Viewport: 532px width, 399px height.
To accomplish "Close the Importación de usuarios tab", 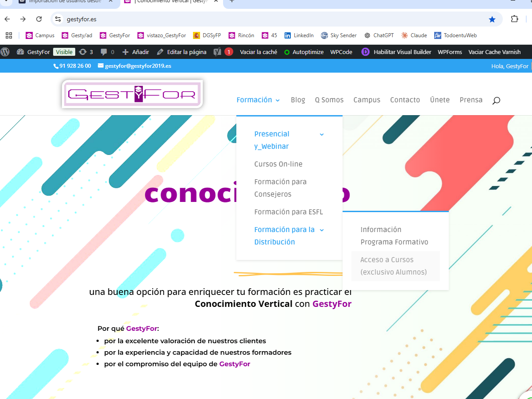I will [x=111, y=1].
